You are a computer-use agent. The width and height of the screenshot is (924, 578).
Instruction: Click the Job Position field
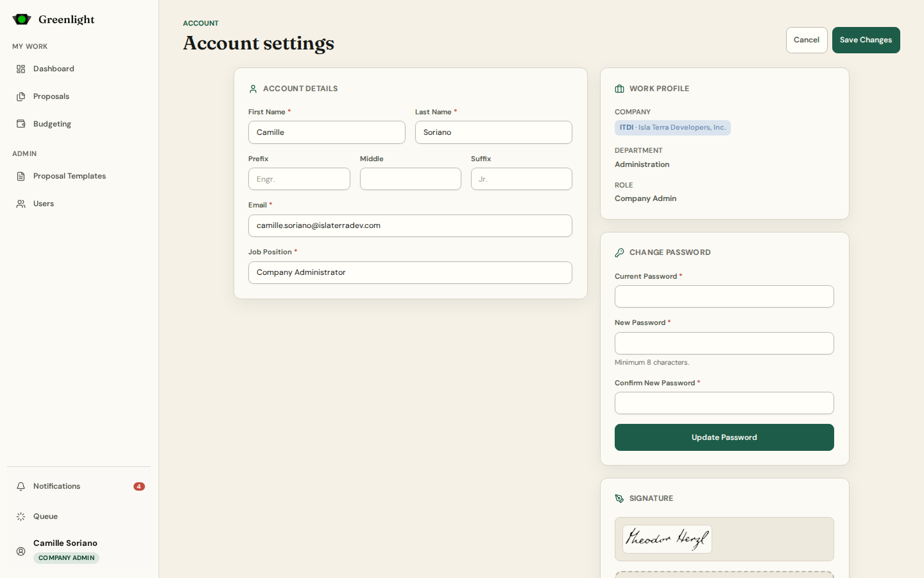[410, 272]
